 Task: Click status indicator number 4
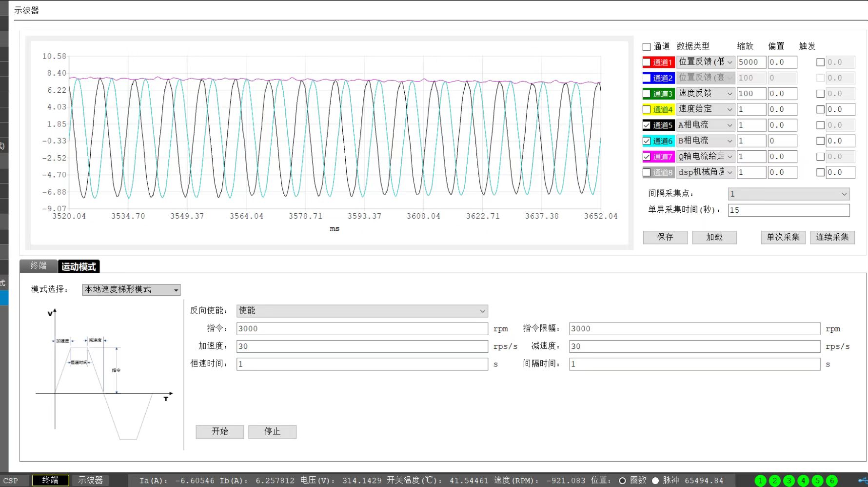[x=804, y=481]
